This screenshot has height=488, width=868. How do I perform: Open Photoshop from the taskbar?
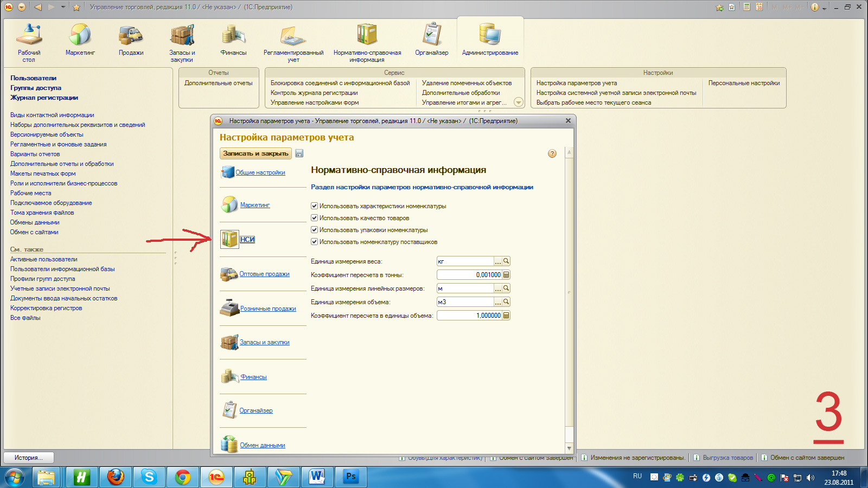(351, 477)
